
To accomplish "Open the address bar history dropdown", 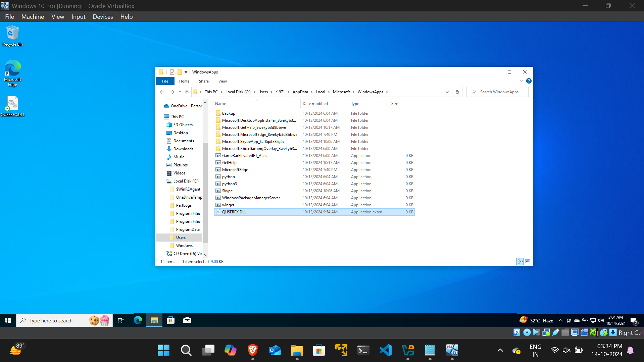I will pos(447,92).
